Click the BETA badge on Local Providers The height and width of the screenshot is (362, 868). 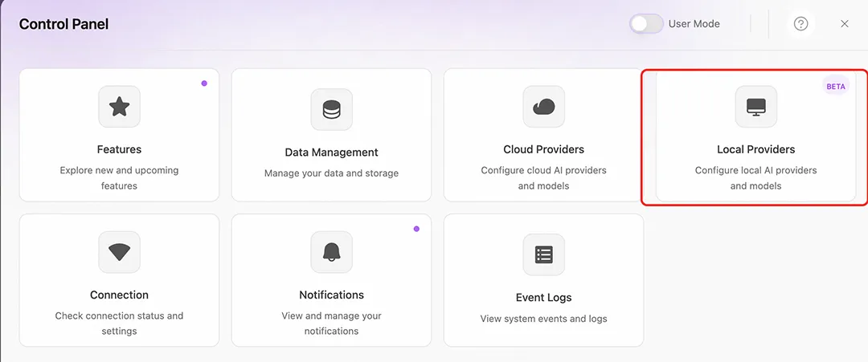pyautogui.click(x=836, y=86)
